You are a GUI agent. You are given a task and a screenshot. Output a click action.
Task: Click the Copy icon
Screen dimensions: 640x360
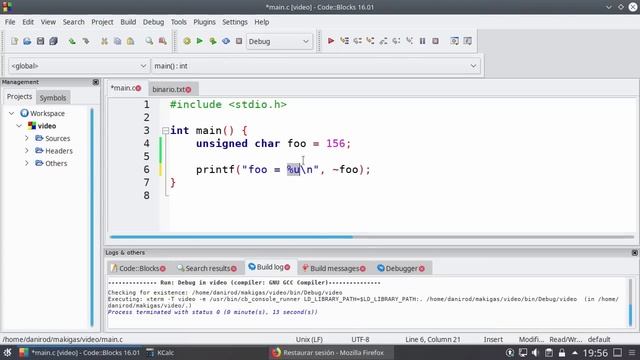pos(117,41)
